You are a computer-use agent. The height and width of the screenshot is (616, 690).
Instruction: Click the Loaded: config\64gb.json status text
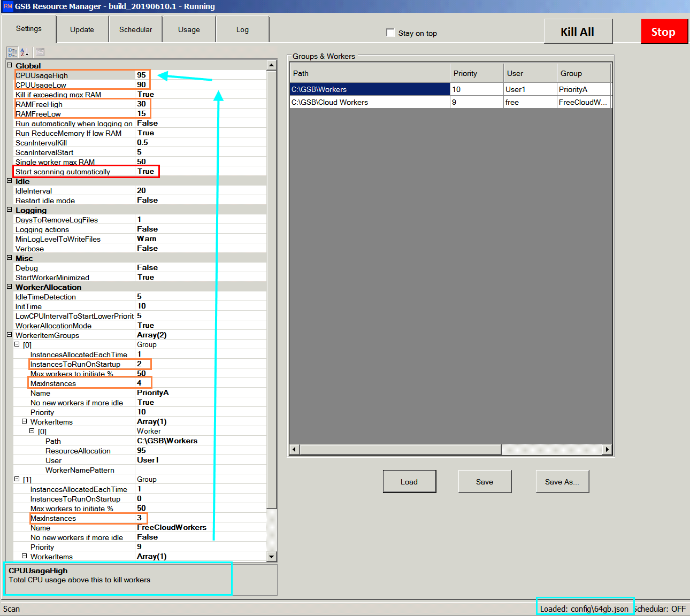coord(584,609)
